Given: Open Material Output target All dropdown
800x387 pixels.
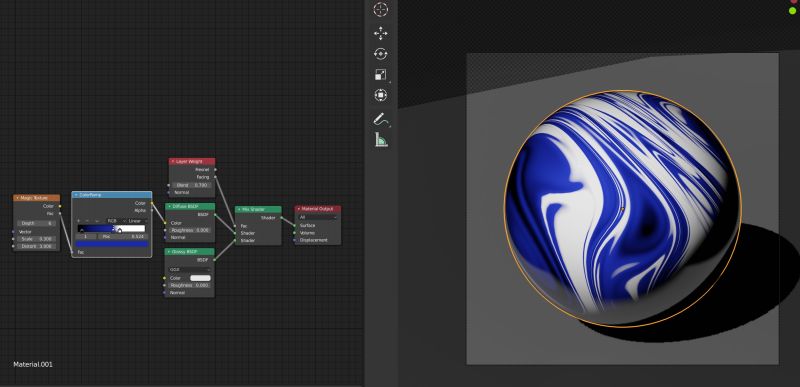Looking at the screenshot, I should tap(318, 217).
